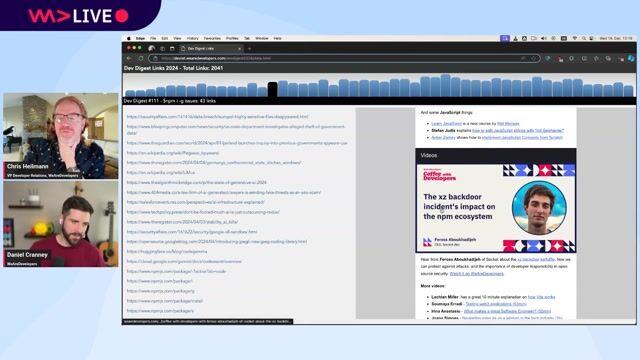Click the date and time in menu bar

click(x=616, y=38)
